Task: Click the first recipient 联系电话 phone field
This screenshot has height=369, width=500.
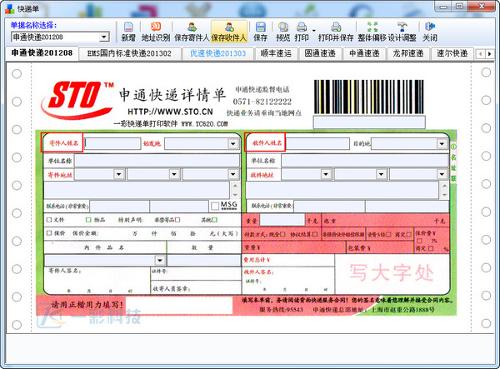Action: tap(329, 207)
